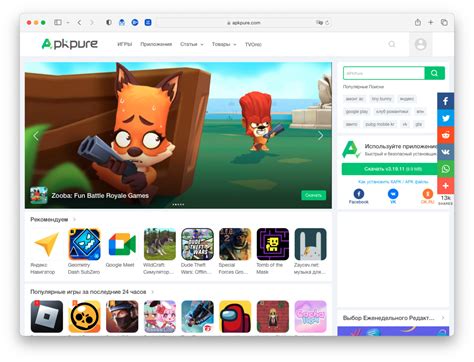Click the round Facebook icon below the download button
474x362 pixels.
[359, 194]
